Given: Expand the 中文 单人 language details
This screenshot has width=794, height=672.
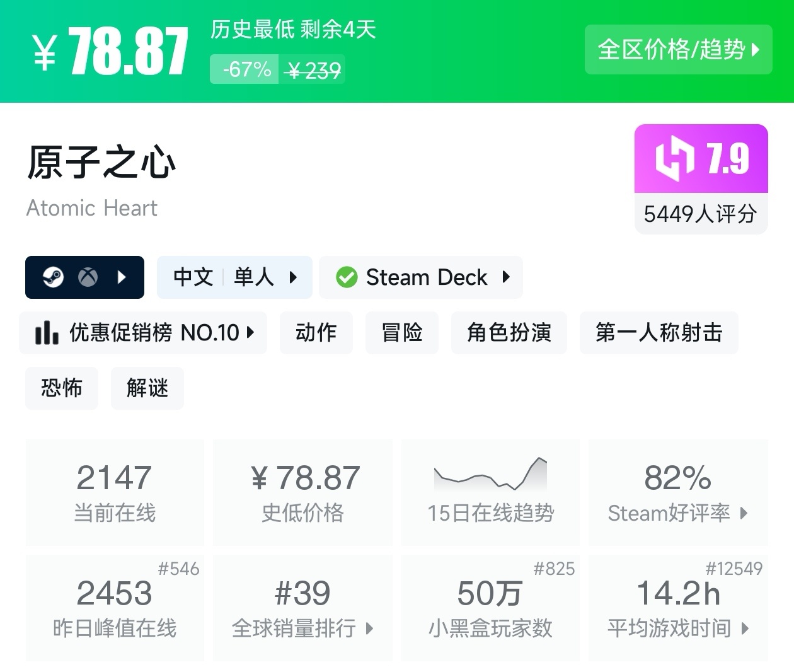Looking at the screenshot, I should coord(234,277).
